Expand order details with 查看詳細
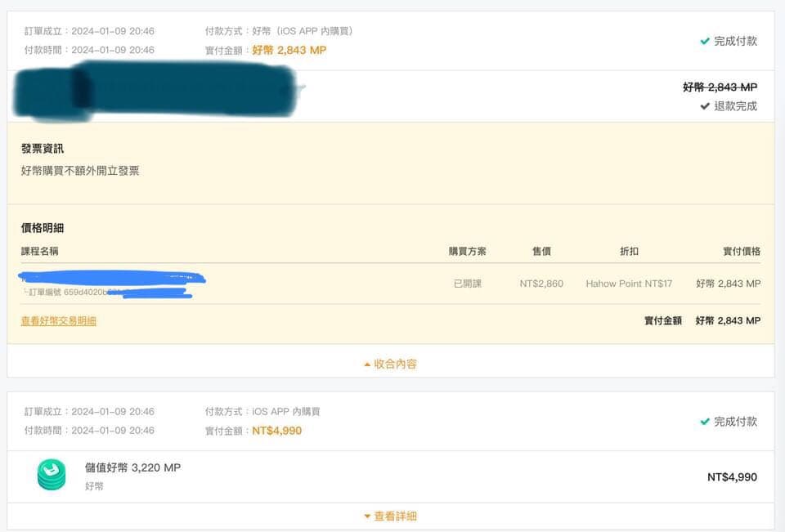 [391, 516]
